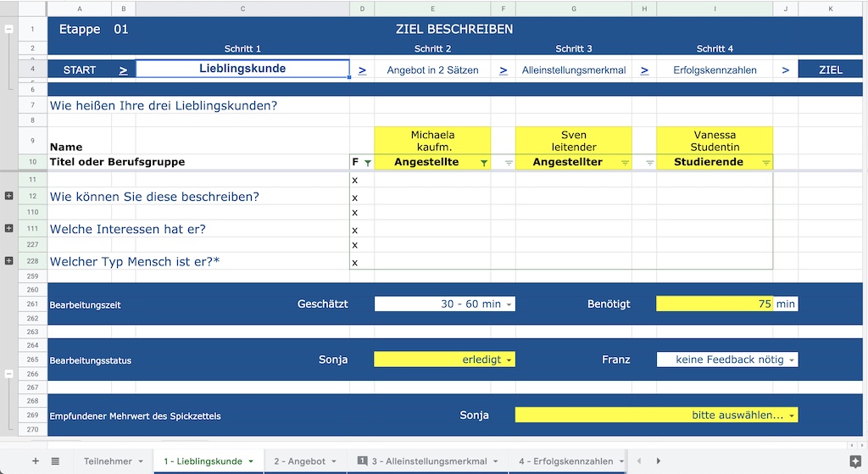
Task: Select the 'Angebot in 2 Sätzen' cell
Action: coord(432,70)
